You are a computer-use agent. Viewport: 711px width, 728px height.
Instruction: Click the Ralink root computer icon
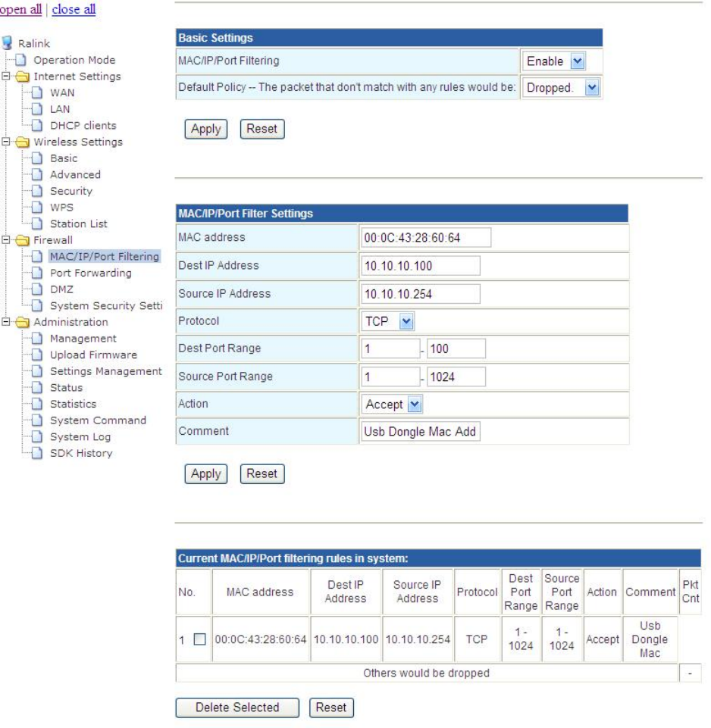tap(7, 42)
